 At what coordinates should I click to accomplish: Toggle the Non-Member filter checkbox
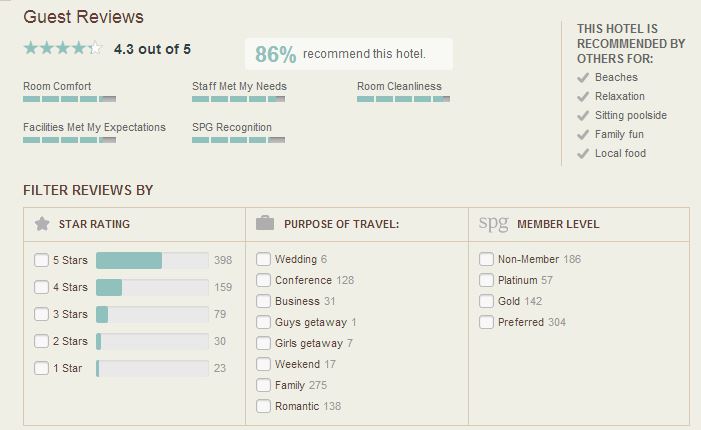[486, 259]
